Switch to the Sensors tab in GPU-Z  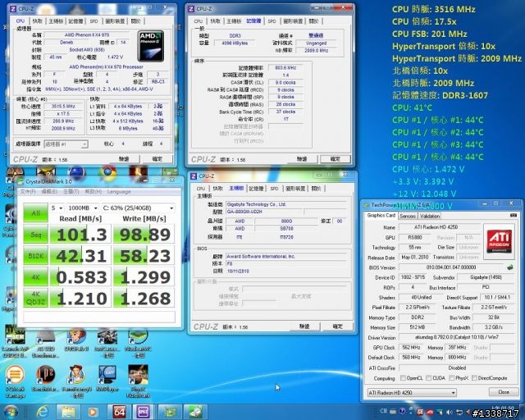408,216
